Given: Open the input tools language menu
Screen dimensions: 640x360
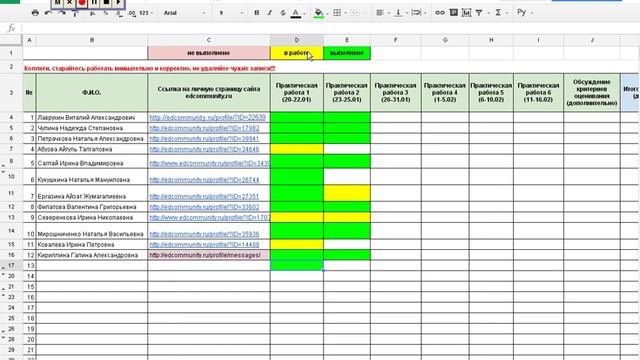Looking at the screenshot, I should 524,13.
